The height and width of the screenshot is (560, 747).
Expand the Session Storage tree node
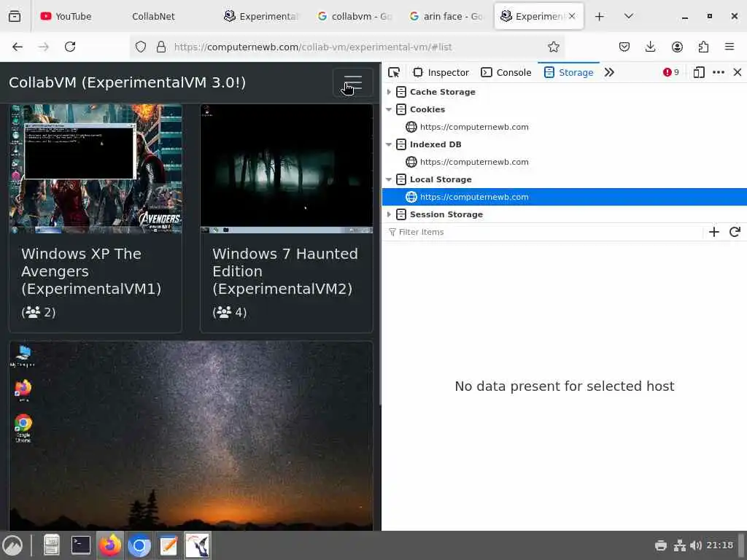pos(389,214)
